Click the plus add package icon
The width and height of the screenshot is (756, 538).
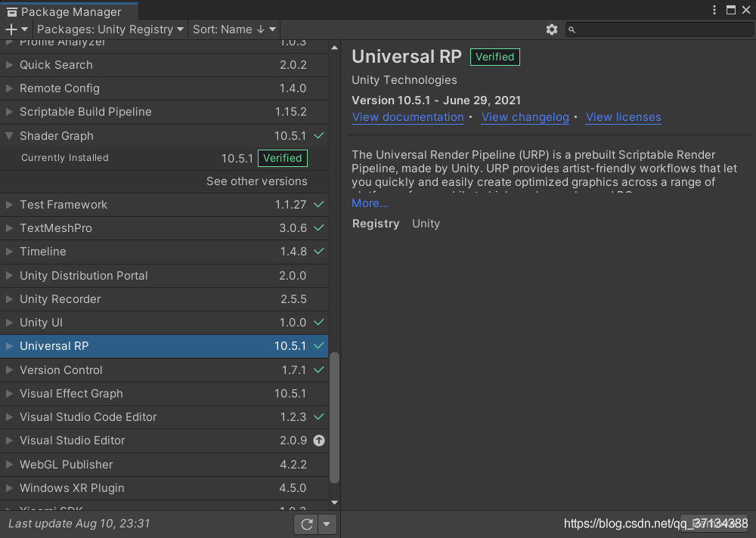[11, 29]
